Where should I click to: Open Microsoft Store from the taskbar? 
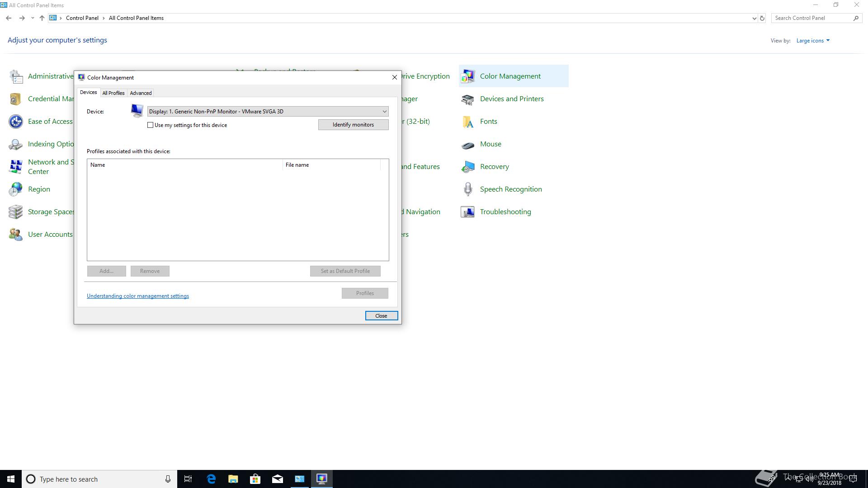pos(255,479)
